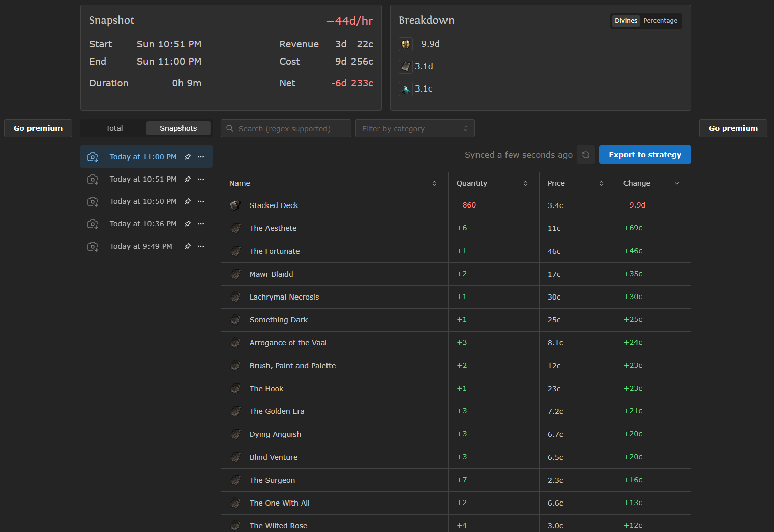Click the camera icon for 10:50 PM snapshot
Image resolution: width=774 pixels, height=532 pixels.
(x=93, y=201)
